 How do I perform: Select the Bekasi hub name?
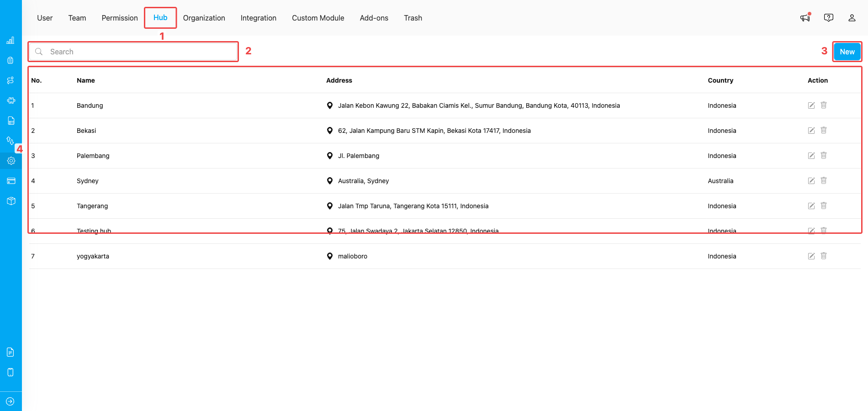pyautogui.click(x=86, y=131)
